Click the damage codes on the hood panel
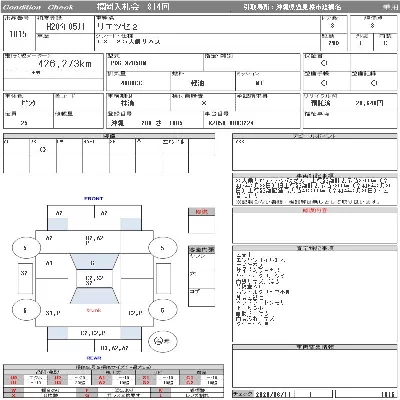 coord(94,240)
